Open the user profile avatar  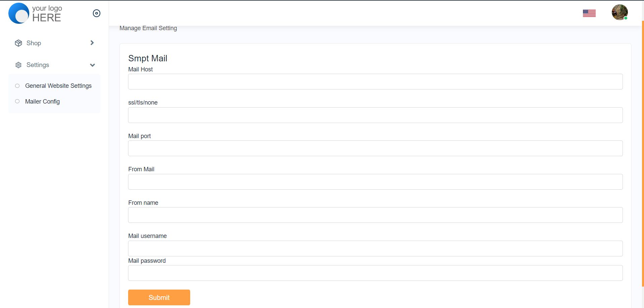pos(620,12)
